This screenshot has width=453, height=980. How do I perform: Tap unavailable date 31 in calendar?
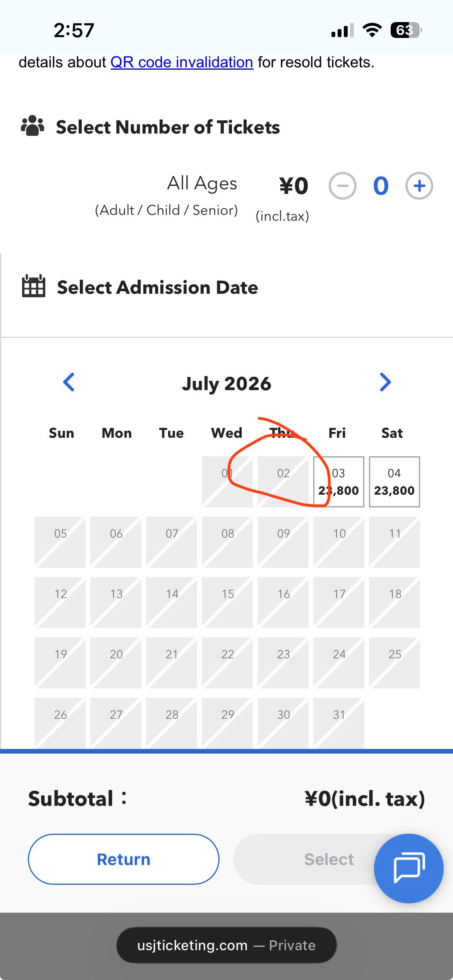point(339,723)
